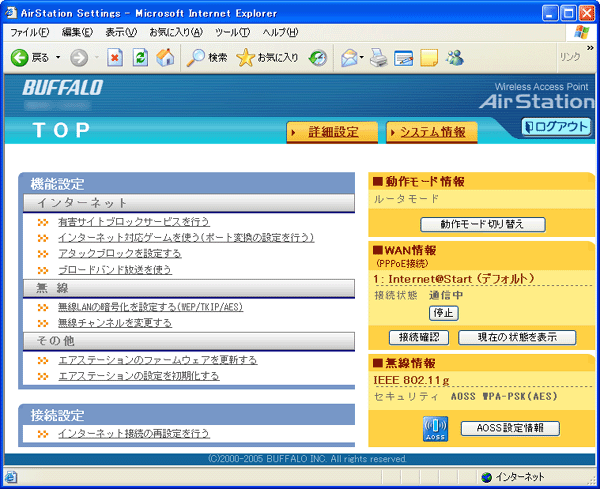This screenshot has height=489, width=600.
Task: Click the 現在の状態を表示 button
Action: 517,337
